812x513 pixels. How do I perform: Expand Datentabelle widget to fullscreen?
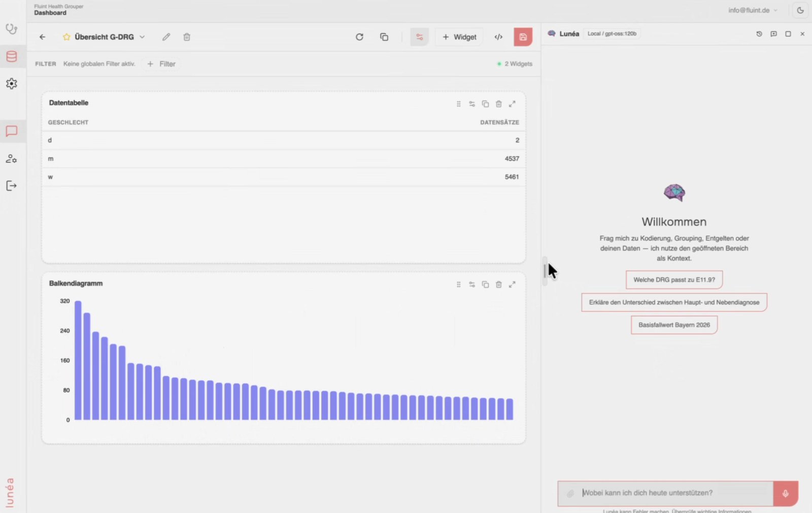[512, 104]
